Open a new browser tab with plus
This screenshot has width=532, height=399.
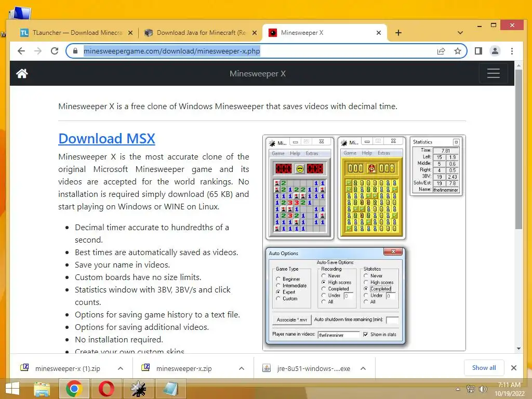point(398,33)
